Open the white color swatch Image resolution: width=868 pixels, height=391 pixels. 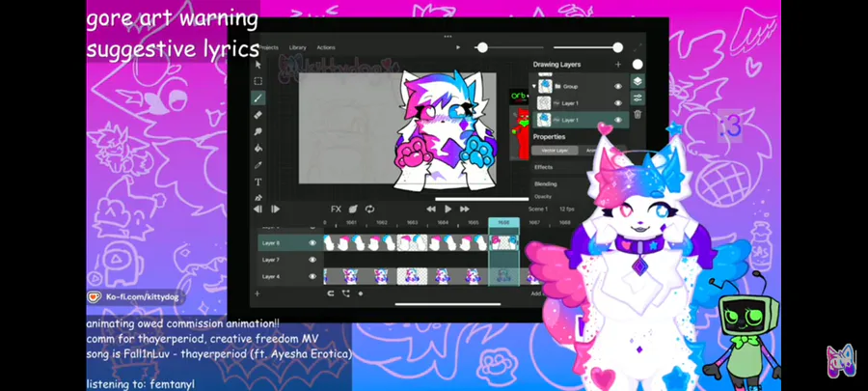[637, 65]
